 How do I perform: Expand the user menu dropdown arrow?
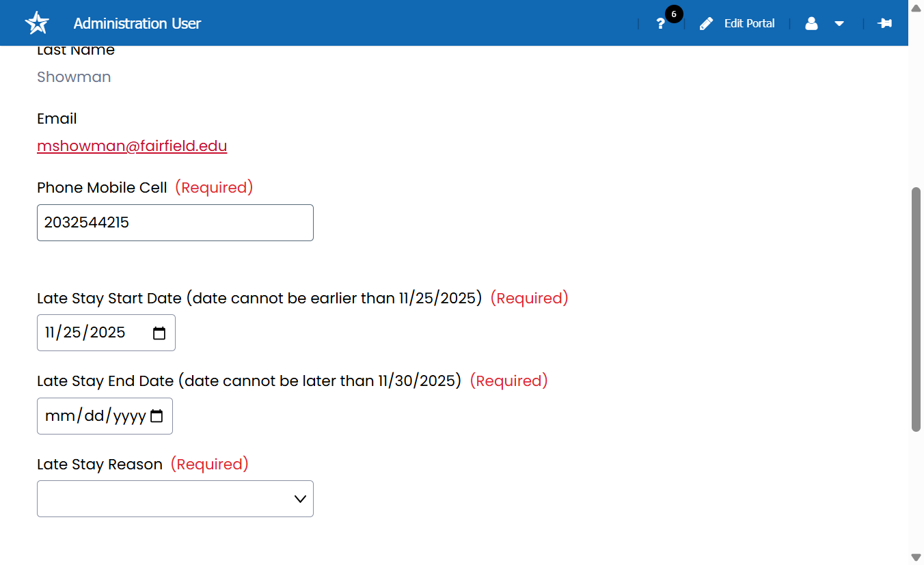(839, 24)
